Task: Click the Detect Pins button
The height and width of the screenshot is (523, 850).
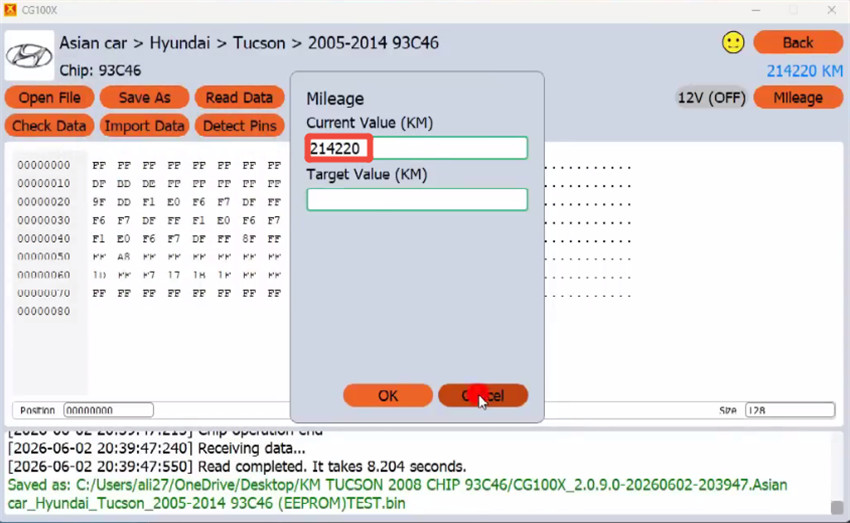Action: pyautogui.click(x=239, y=126)
